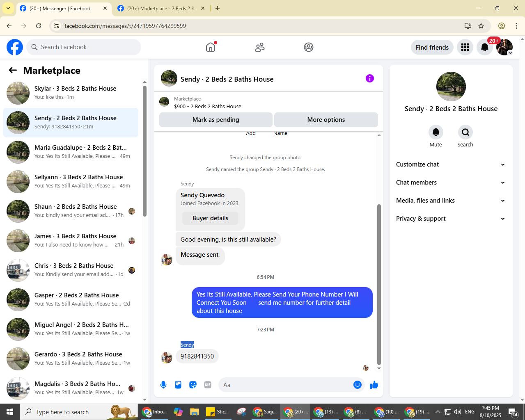Viewport: 525px width, 420px height.
Task: Open Chrome tab search dropdown arrow
Action: [x=8, y=8]
